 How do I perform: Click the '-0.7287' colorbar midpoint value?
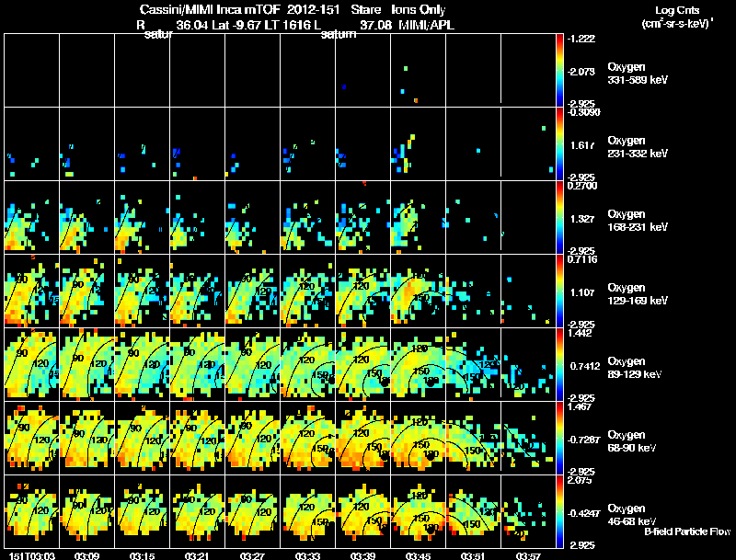(583, 440)
